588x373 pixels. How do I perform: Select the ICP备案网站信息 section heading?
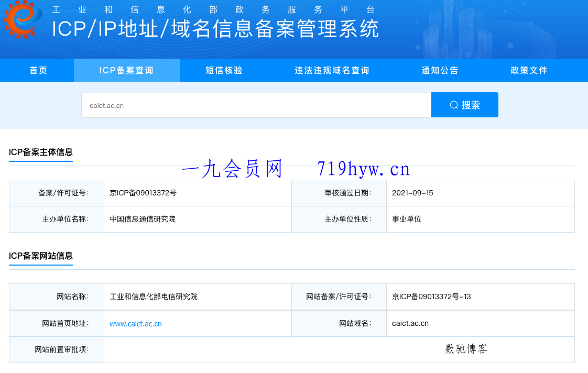40,256
